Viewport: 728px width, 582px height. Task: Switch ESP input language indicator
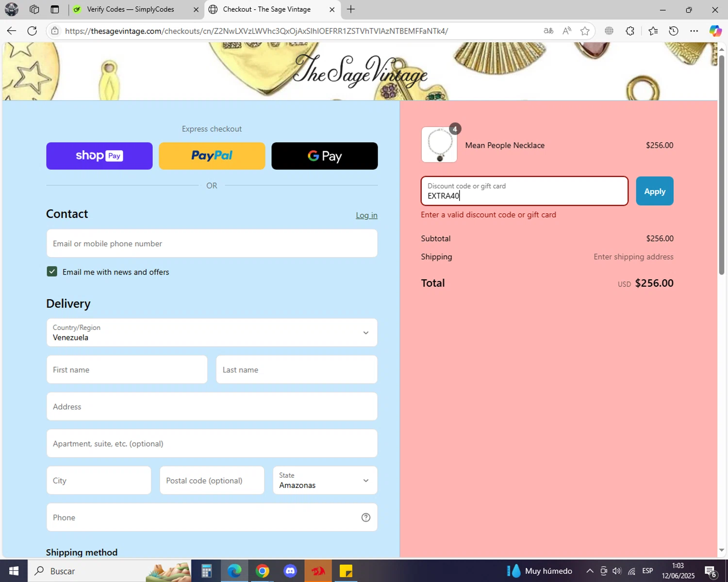tap(647, 571)
